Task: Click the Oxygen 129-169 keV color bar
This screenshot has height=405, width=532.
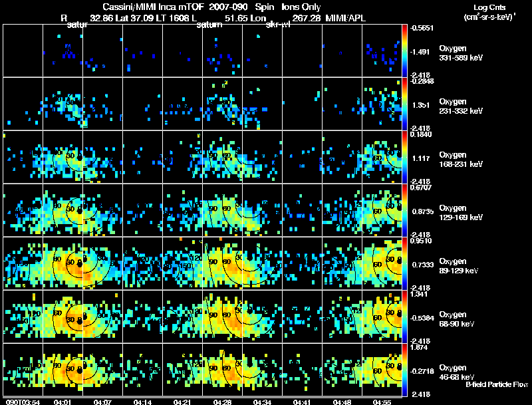Action: 404,210
